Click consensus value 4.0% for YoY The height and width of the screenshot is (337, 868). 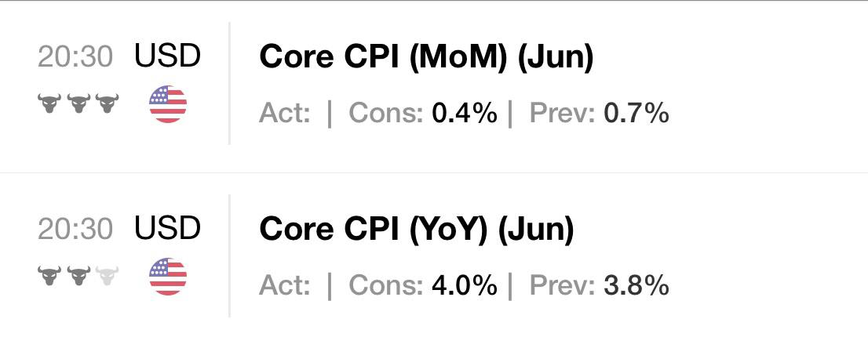[465, 285]
